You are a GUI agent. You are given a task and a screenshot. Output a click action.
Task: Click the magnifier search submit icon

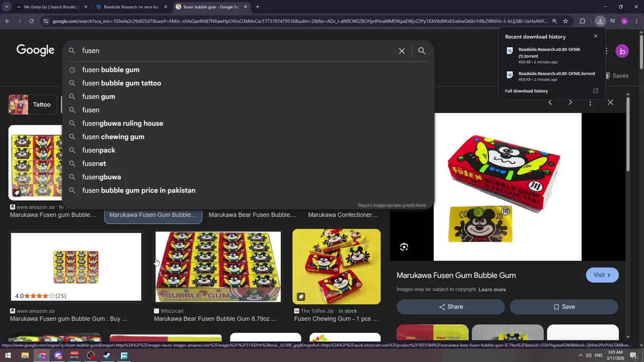422,51
